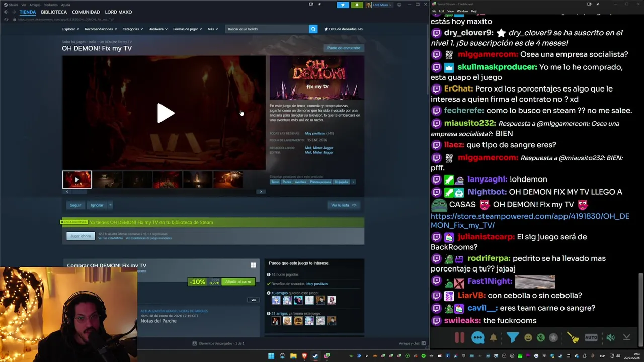The width and height of the screenshot is (644, 362).
Task: Go back with Steam's left arrow
Action: (6, 12)
